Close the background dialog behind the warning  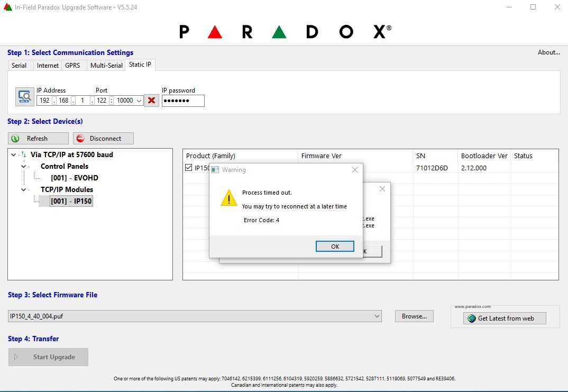(382, 189)
